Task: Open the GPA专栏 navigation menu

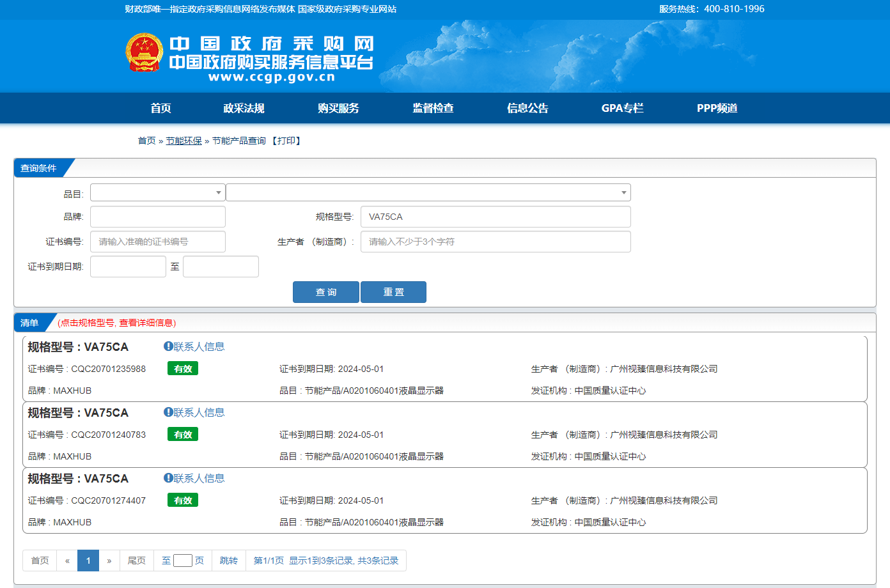Action: coord(622,108)
